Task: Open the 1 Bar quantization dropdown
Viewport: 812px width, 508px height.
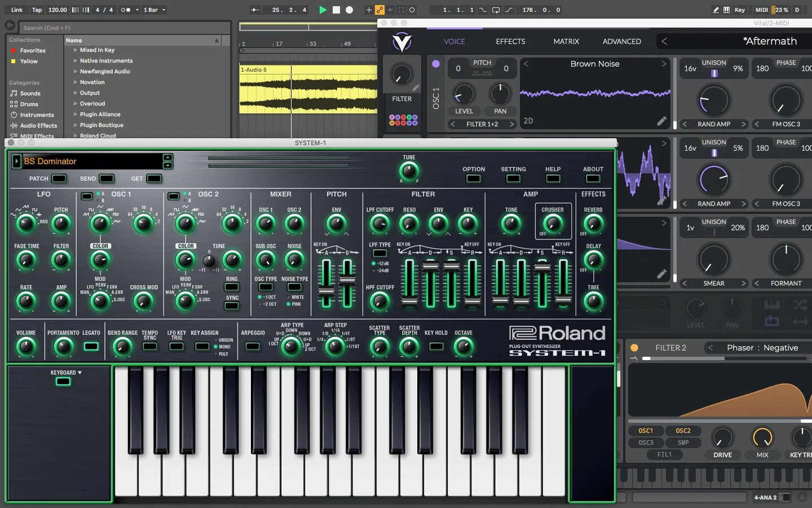Action: pyautogui.click(x=155, y=10)
